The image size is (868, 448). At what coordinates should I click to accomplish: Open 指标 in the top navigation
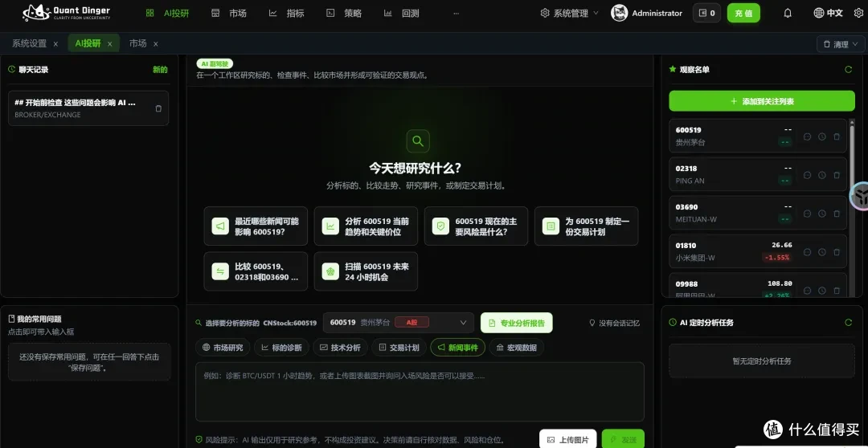(x=287, y=14)
